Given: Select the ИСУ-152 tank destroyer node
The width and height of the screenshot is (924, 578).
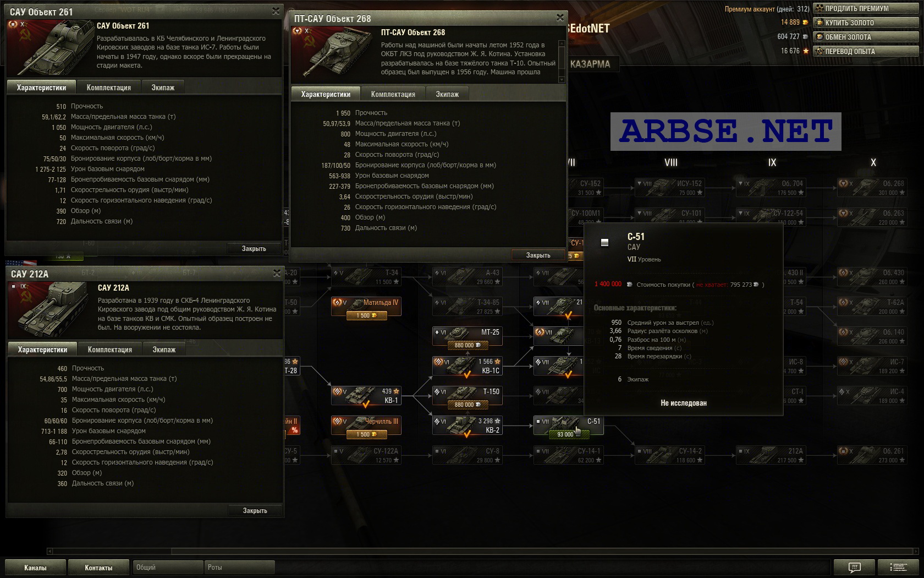Looking at the screenshot, I should [670, 188].
